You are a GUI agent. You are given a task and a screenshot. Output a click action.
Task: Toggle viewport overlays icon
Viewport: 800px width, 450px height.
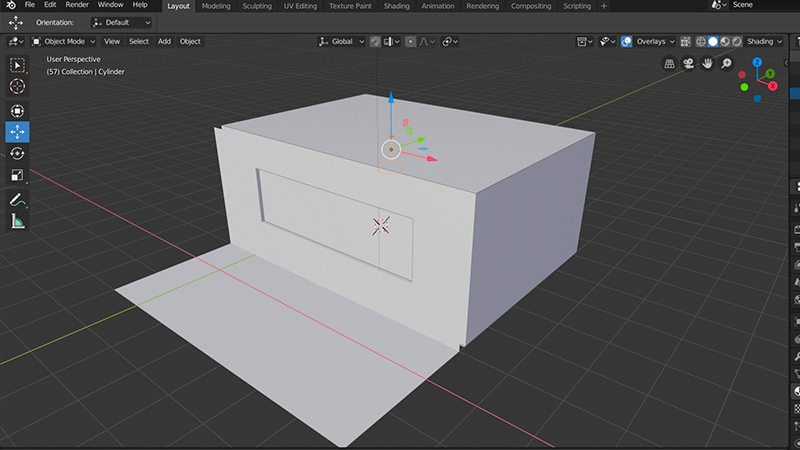pos(627,41)
